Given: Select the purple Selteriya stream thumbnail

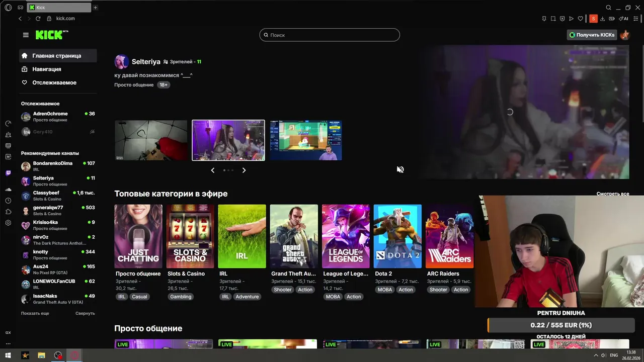Looking at the screenshot, I should (x=228, y=140).
